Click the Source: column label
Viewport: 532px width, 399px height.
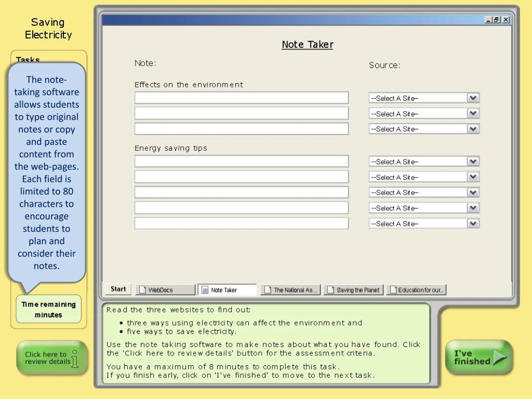[385, 65]
